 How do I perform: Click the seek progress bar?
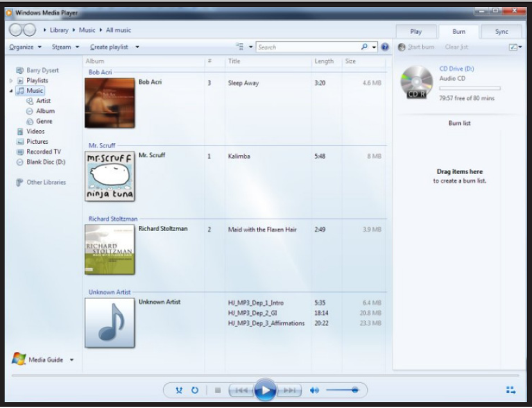coord(265,375)
